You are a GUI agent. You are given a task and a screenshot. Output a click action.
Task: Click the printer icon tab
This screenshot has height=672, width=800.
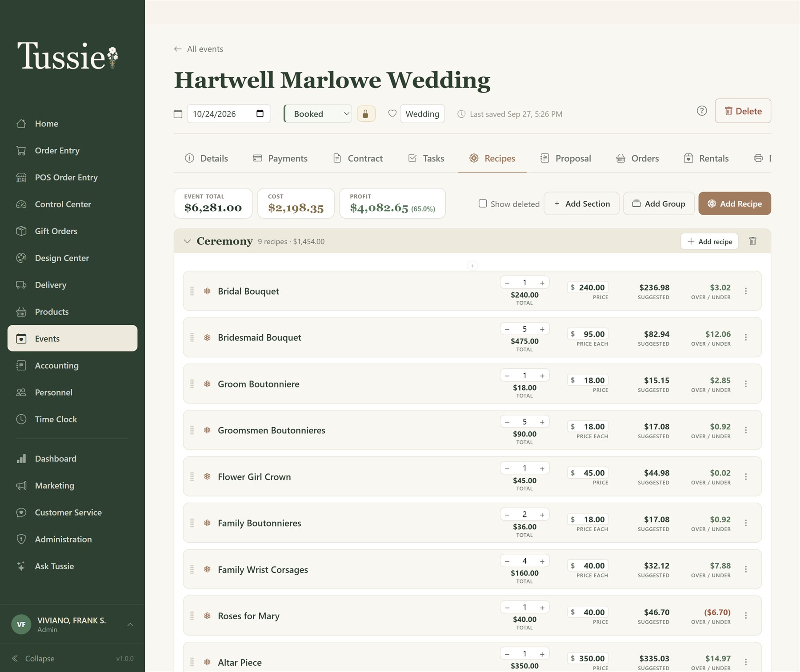tap(758, 158)
